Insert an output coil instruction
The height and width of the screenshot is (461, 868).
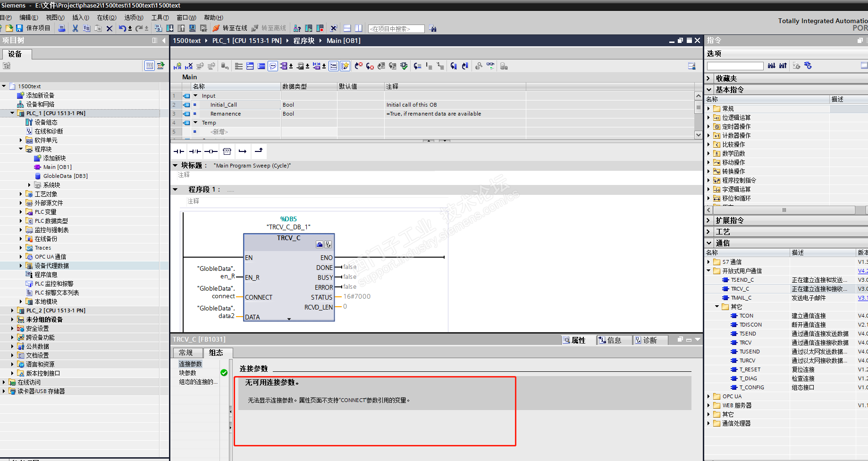[211, 151]
